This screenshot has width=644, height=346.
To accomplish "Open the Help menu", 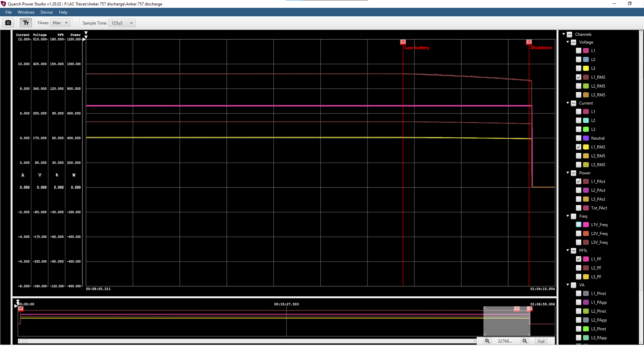I will 63,12.
